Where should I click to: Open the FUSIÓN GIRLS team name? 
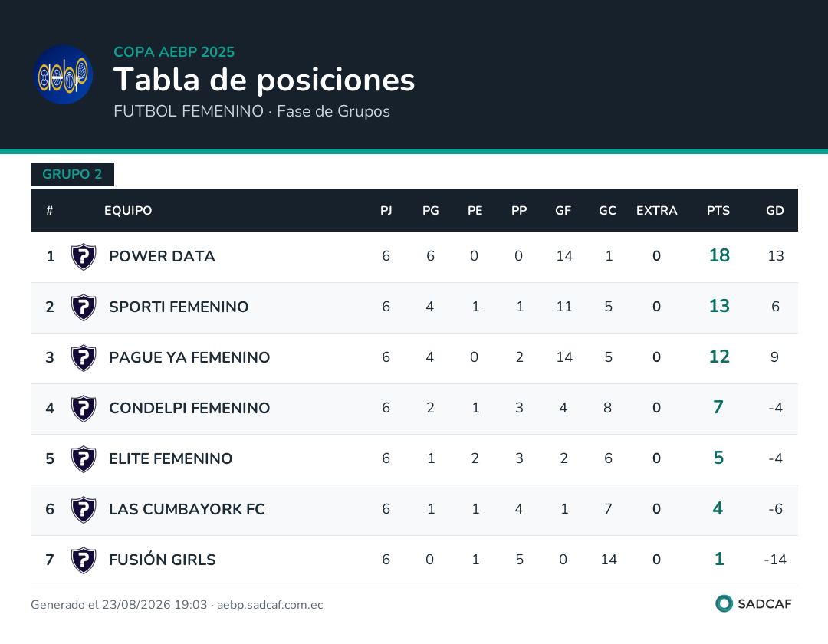pyautogui.click(x=163, y=560)
